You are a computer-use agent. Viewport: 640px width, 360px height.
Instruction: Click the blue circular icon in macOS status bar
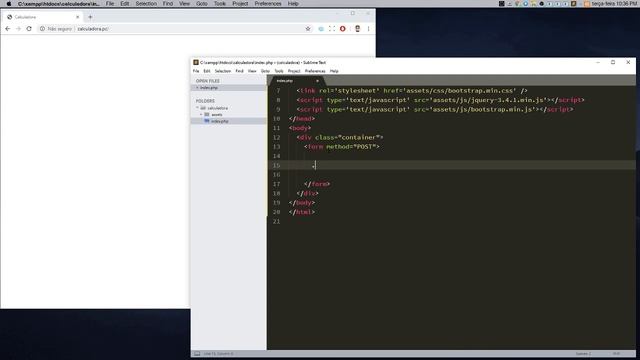click(x=525, y=4)
